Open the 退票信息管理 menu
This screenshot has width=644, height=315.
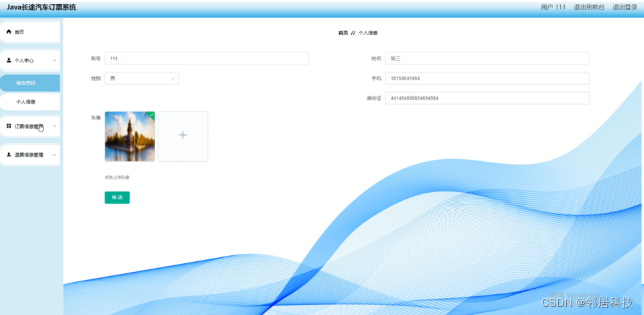click(x=30, y=155)
